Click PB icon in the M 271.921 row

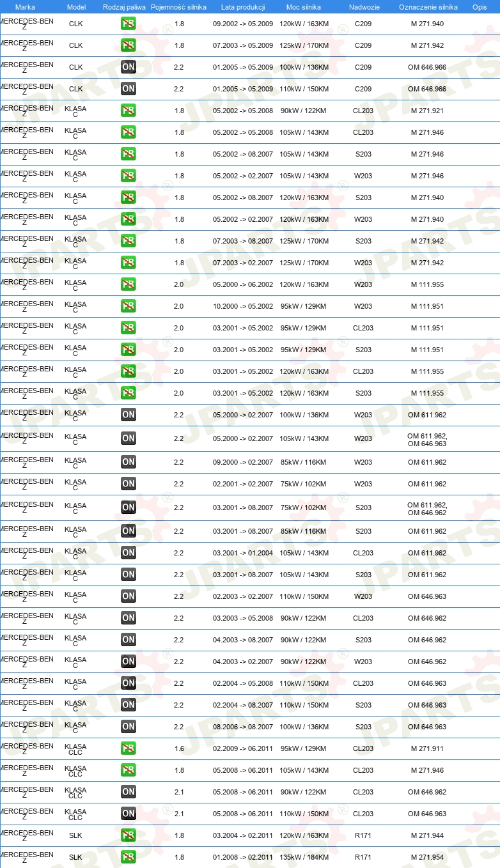(x=129, y=111)
